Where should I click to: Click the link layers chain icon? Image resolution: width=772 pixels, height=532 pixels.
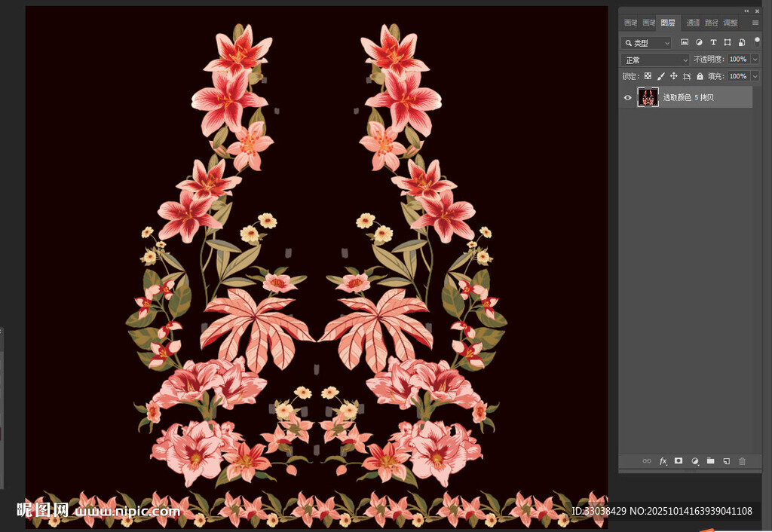(647, 461)
